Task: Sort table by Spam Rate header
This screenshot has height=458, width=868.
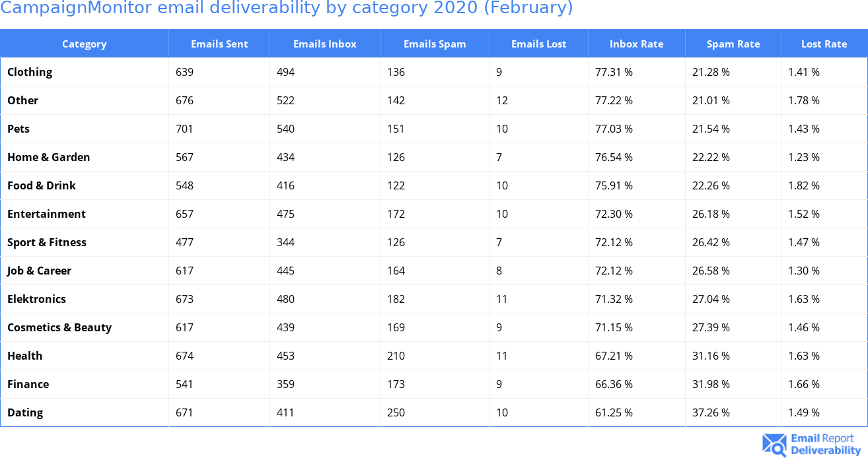Action: click(733, 44)
